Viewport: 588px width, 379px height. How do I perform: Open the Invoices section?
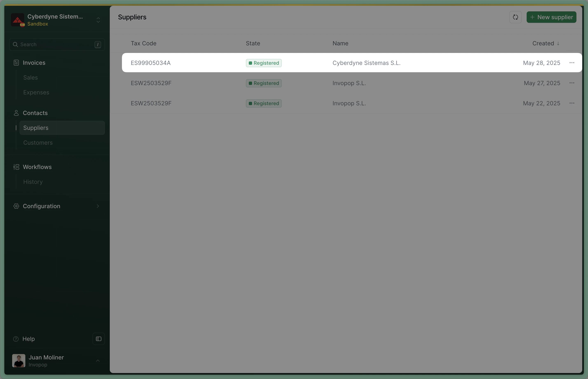[34, 63]
